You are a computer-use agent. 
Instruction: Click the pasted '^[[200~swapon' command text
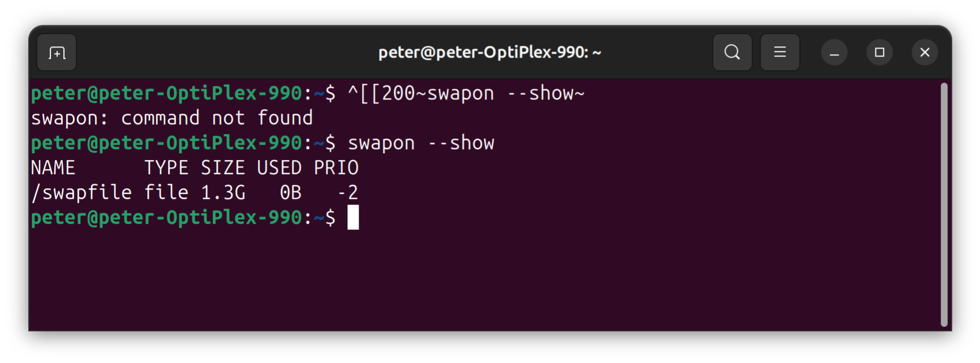coord(421,93)
